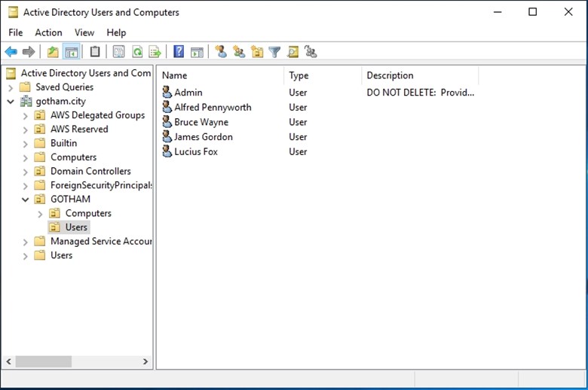
Task: Go back with the blue Back arrow
Action: tap(11, 52)
